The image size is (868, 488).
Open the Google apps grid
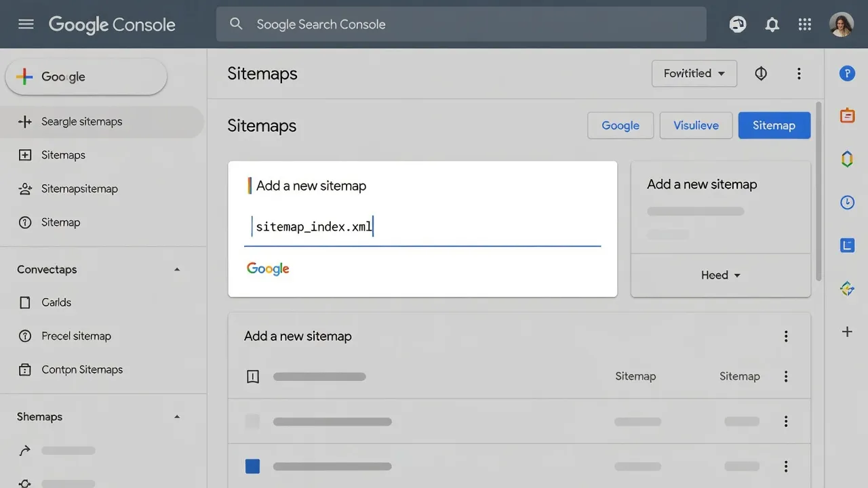(805, 24)
